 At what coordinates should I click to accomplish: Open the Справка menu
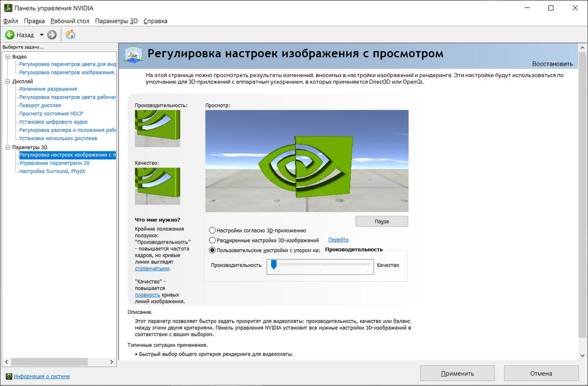click(x=155, y=21)
